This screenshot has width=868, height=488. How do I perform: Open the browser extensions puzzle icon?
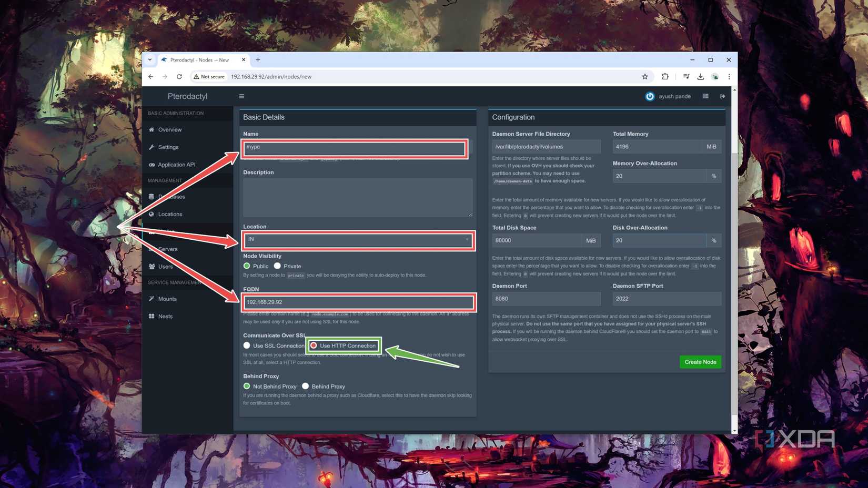[x=665, y=77]
